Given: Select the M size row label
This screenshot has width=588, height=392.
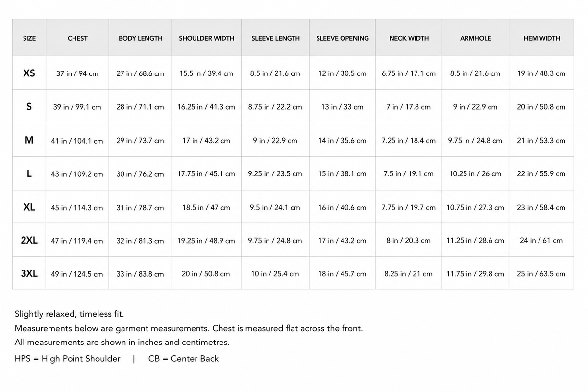Looking at the screenshot, I should pos(29,140).
